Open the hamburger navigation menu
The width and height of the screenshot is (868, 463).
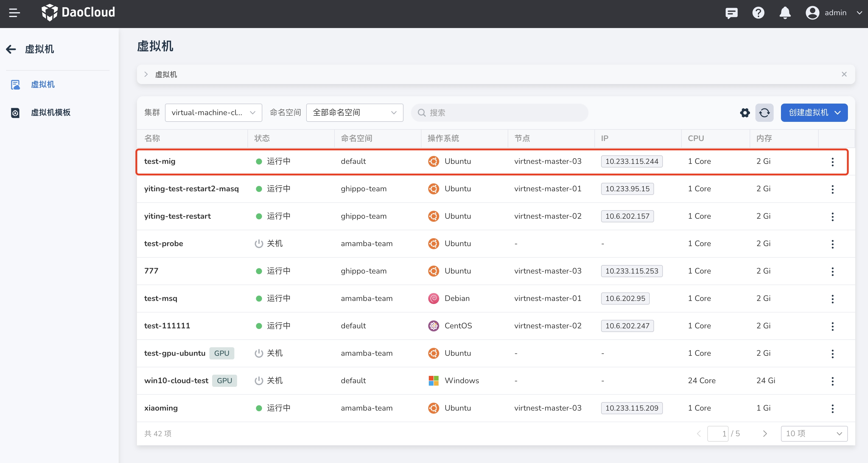(x=14, y=13)
